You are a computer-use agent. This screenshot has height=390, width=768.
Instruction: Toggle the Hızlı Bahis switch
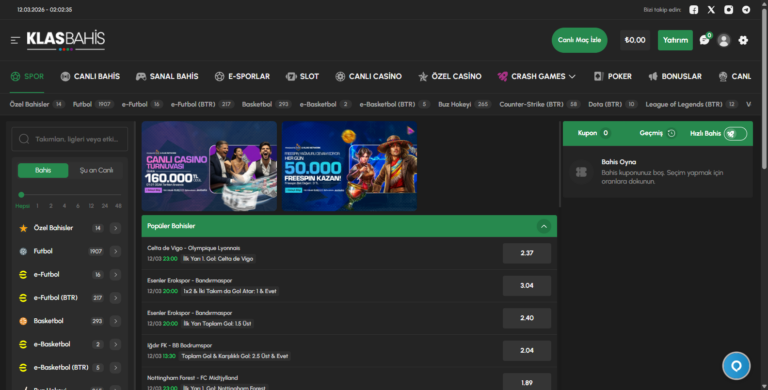click(x=735, y=133)
